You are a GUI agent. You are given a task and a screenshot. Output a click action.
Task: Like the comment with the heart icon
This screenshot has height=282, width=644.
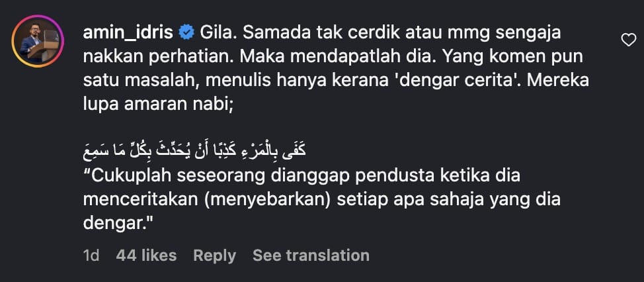(628, 41)
